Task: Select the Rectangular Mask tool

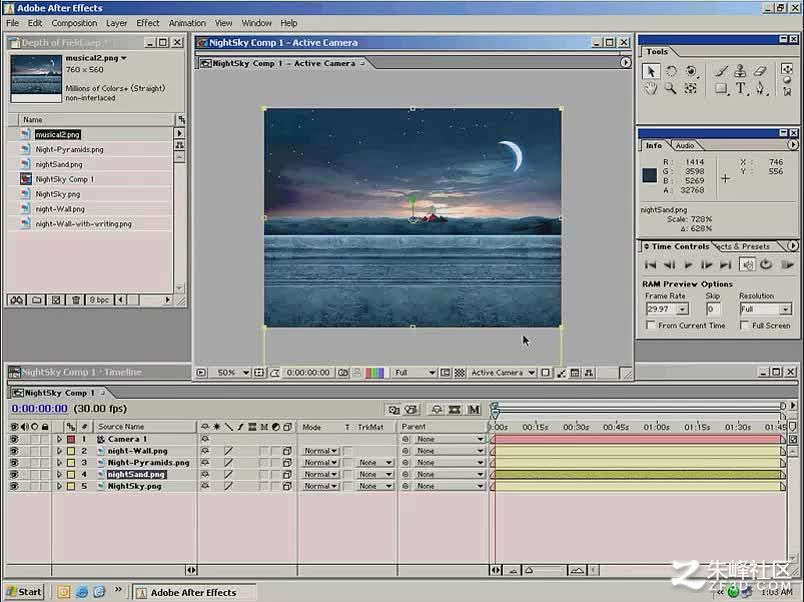Action: (x=721, y=88)
